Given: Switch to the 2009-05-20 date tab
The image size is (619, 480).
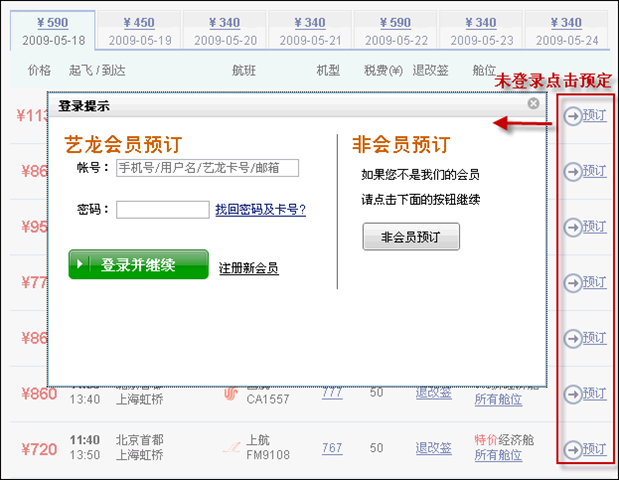Looking at the screenshot, I should [225, 31].
